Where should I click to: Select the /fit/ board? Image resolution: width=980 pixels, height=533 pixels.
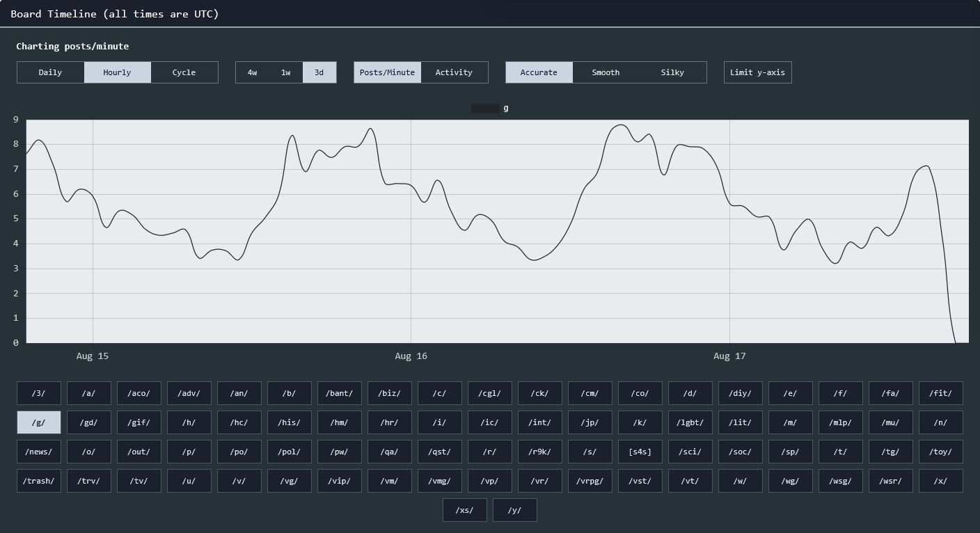click(x=941, y=393)
